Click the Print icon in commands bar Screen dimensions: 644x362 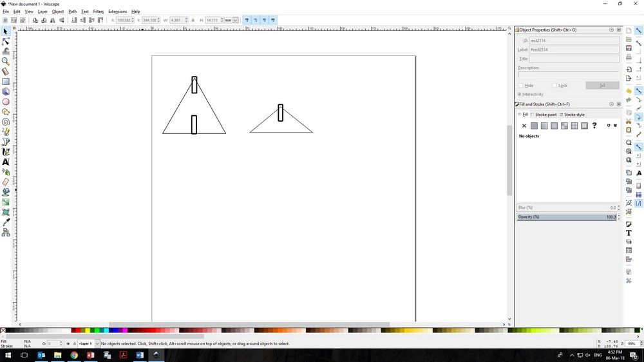pos(629,57)
